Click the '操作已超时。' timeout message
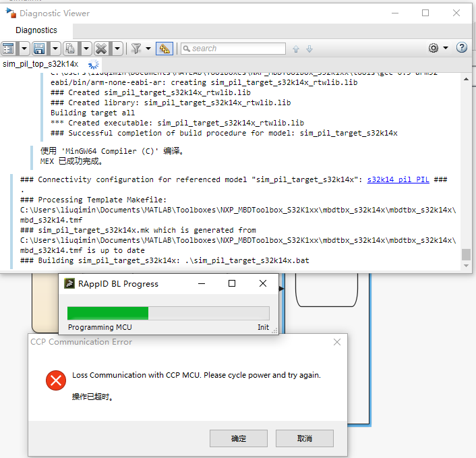 (92, 397)
